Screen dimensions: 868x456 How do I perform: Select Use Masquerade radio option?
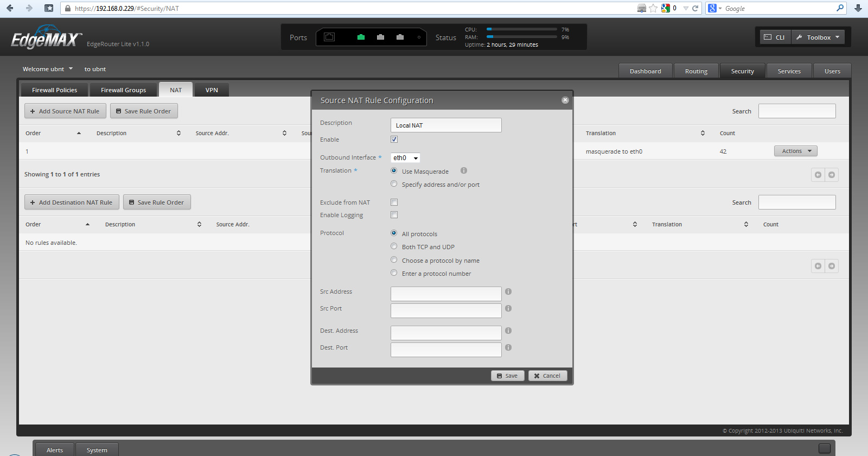(394, 170)
